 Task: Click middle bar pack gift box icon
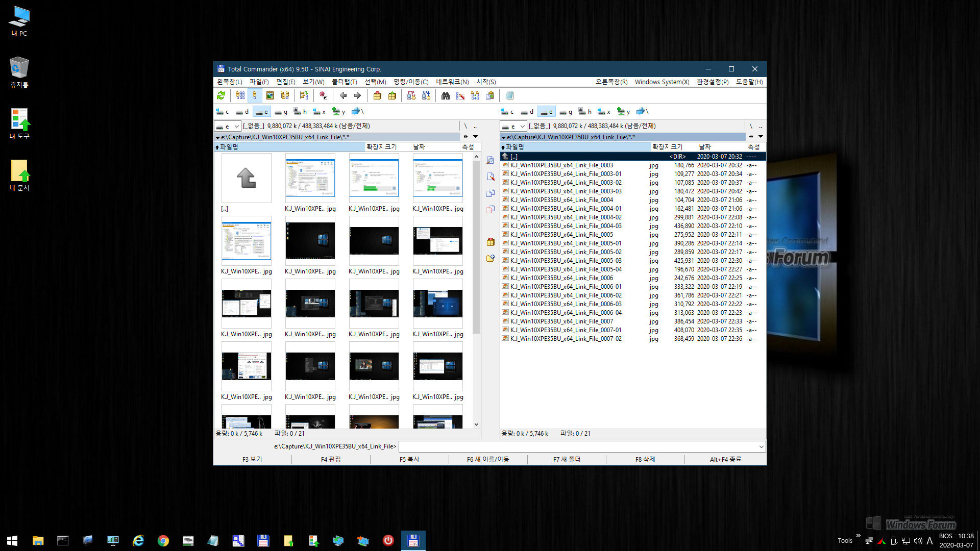point(491,242)
